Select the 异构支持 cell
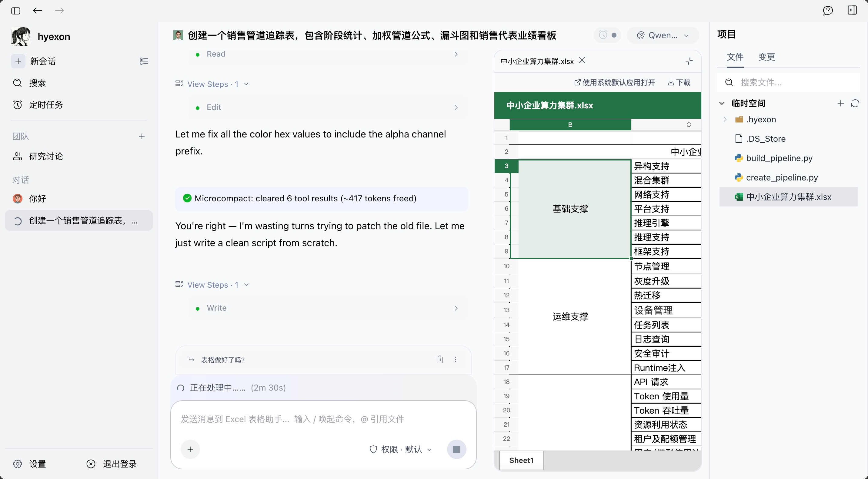868x479 pixels. pos(666,166)
